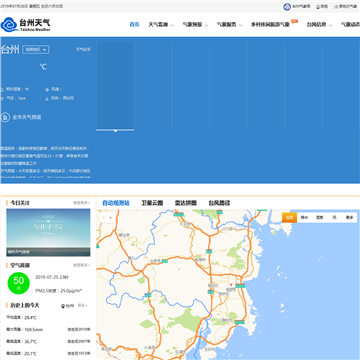Click the 全市天气预报 link
Image resolution: width=360 pixels, height=360 pixels.
tap(27, 117)
